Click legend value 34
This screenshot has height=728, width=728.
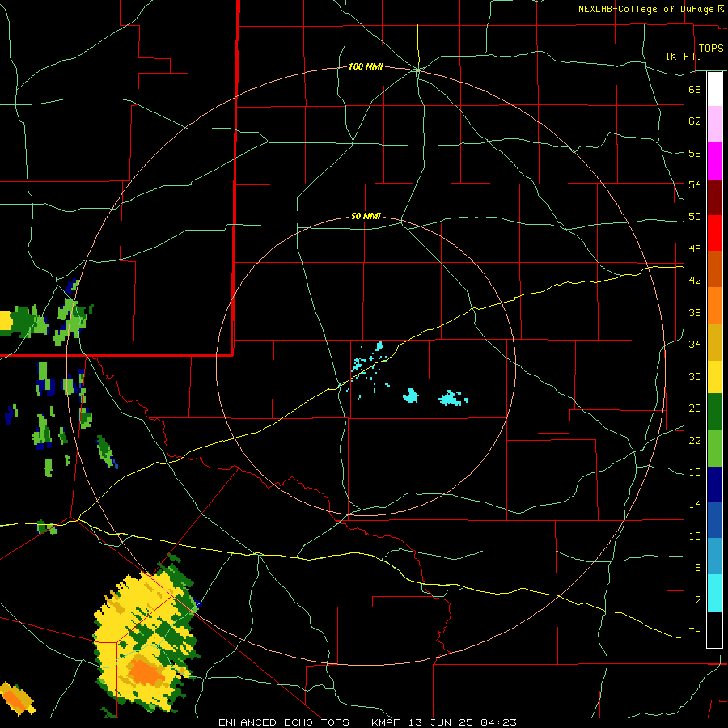[x=695, y=345]
